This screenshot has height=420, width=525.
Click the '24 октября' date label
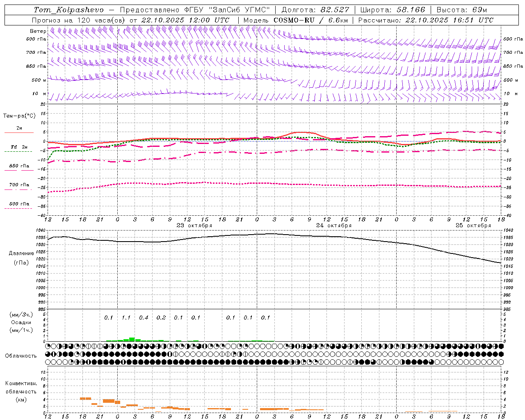(334, 226)
